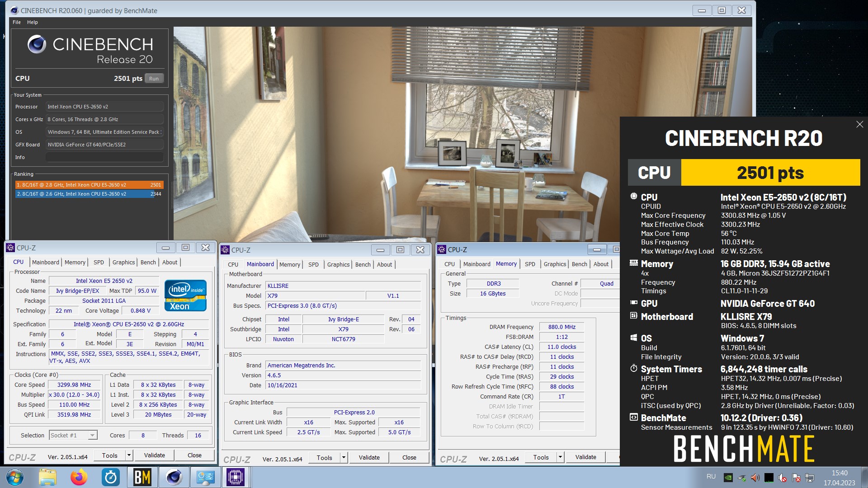Open About tab in middle CPU-Z
Screen dimensions: 868x488
coord(384,264)
